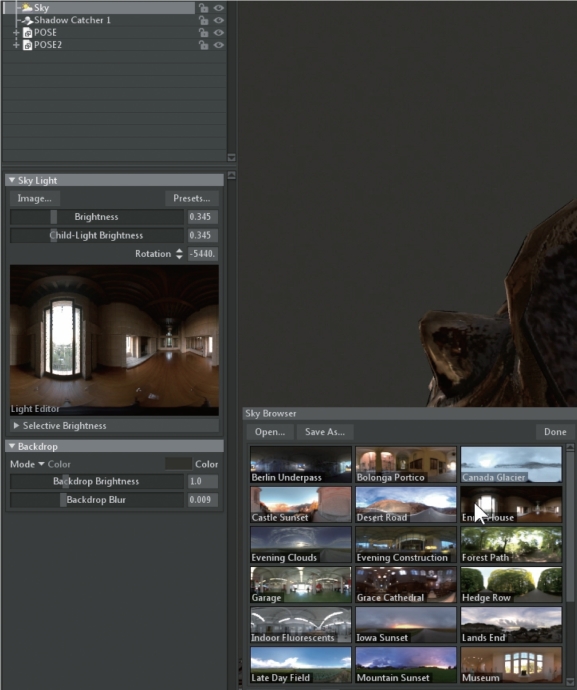Viewport: 577px width, 690px height.
Task: Select the Mountain Sunset sky preset
Action: pos(406,665)
